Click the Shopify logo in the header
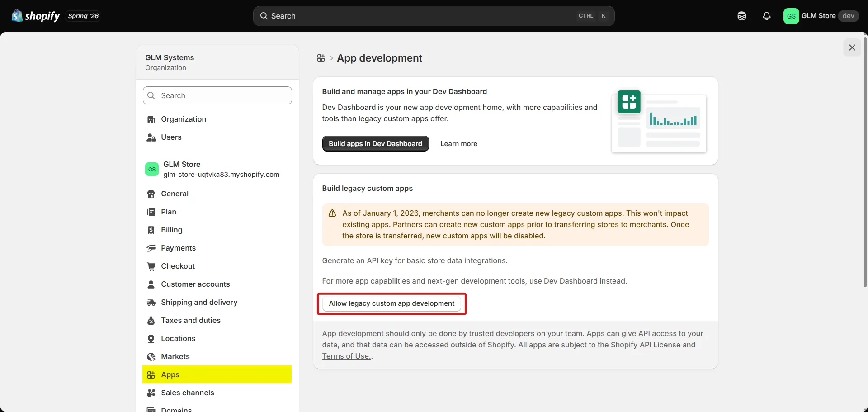 click(36, 16)
